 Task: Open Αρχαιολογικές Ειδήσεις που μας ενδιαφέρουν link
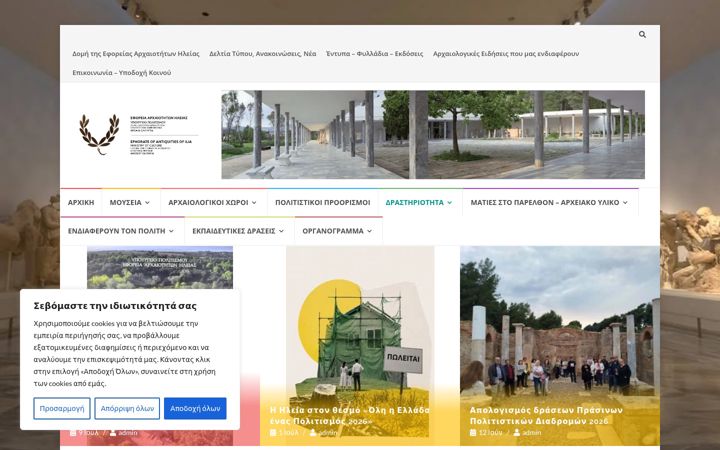(506, 54)
